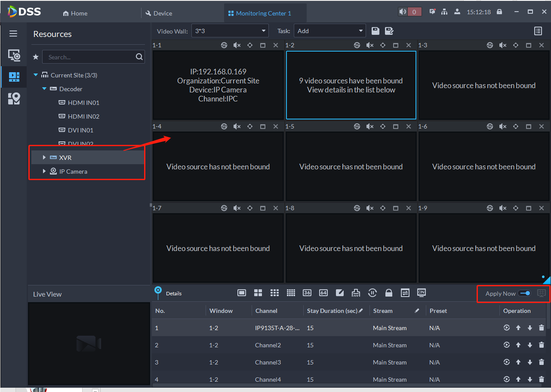551x392 pixels.
Task: Collapse the Decoder tree node
Action: 44,89
